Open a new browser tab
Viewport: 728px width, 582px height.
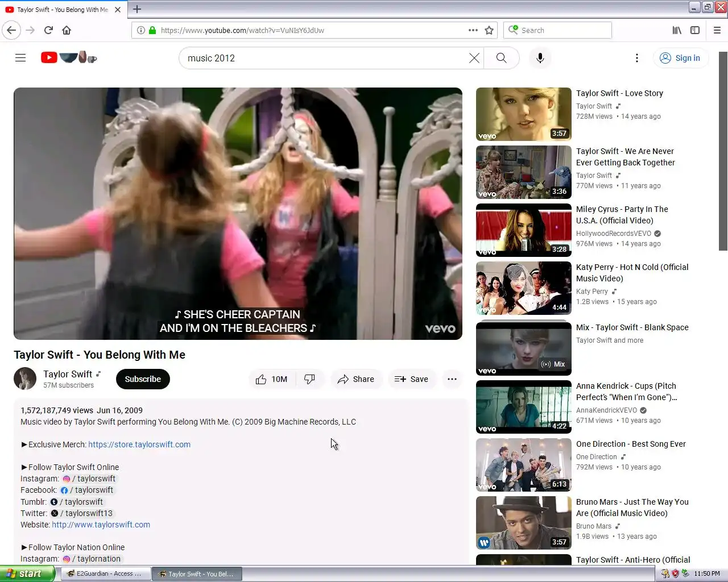coord(137,9)
